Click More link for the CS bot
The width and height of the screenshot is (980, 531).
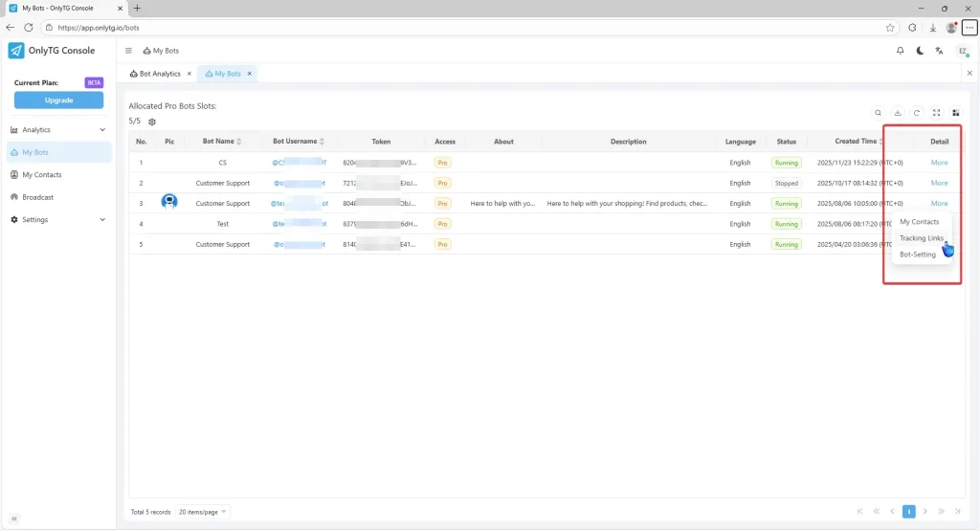(x=939, y=163)
